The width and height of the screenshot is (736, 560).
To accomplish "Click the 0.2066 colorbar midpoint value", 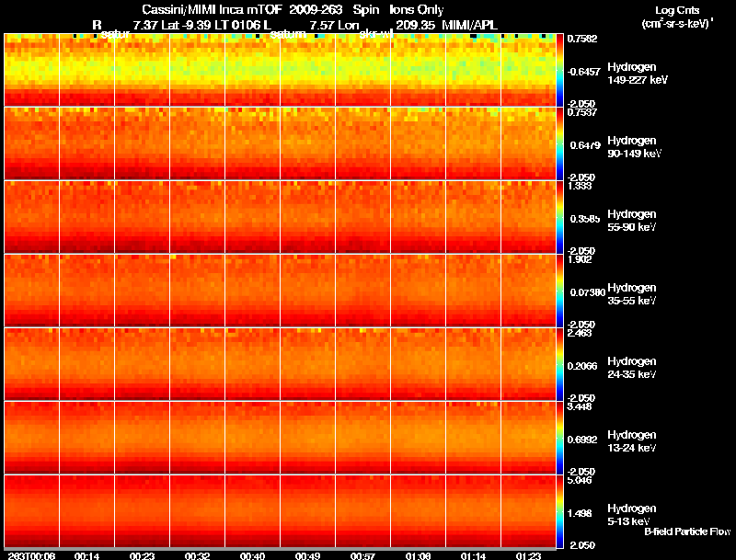I will 582,366.
